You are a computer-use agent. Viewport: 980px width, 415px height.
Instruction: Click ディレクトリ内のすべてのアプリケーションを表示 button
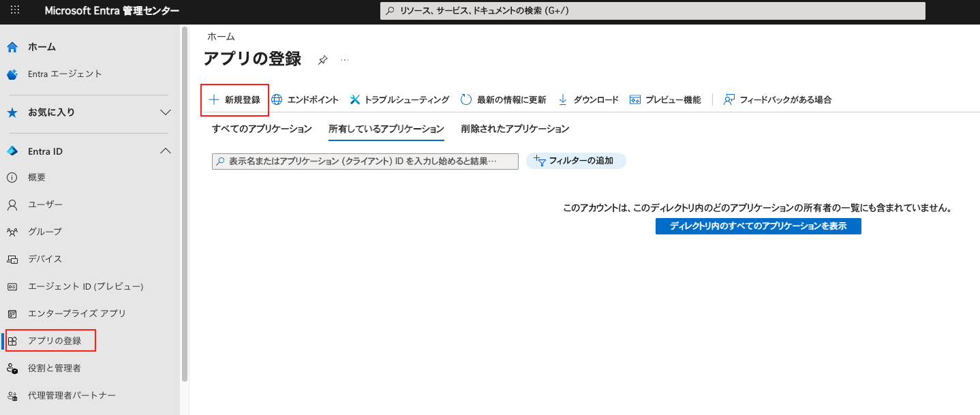(758, 226)
